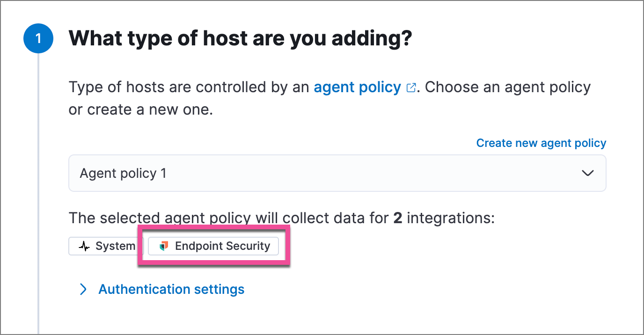Click the System integration pulse icon
Image resolution: width=644 pixels, height=335 pixels.
(84, 246)
